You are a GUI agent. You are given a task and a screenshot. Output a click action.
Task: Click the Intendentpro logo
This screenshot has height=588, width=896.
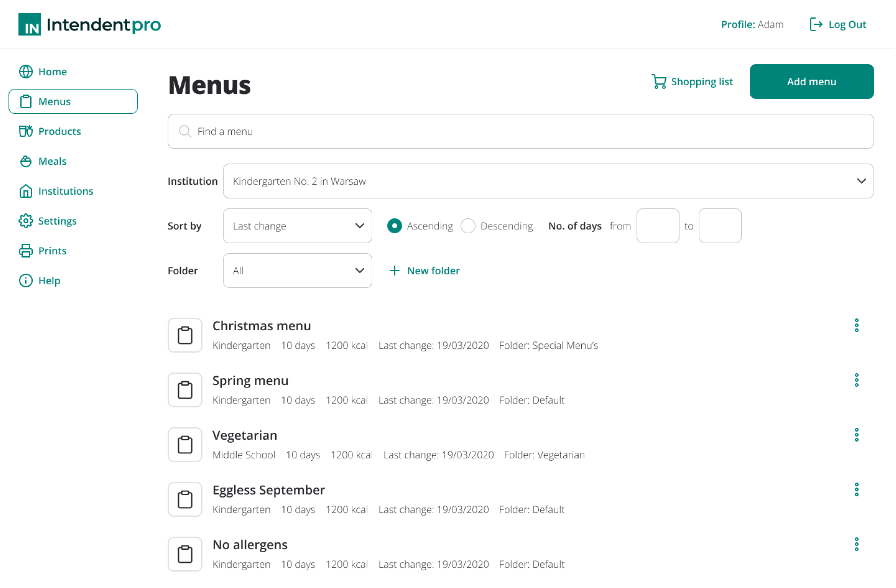89,24
